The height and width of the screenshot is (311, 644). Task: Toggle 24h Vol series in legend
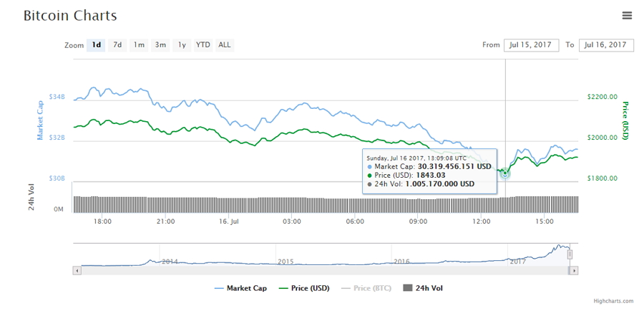coord(423,288)
